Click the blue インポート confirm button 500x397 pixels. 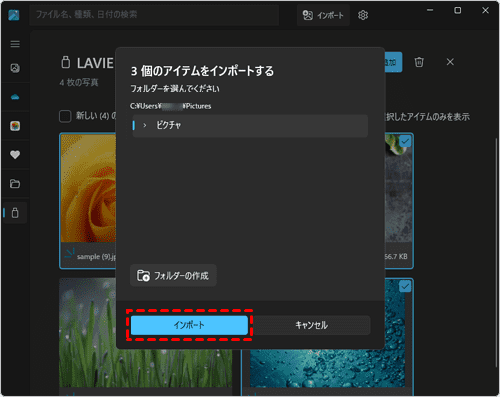point(189,325)
